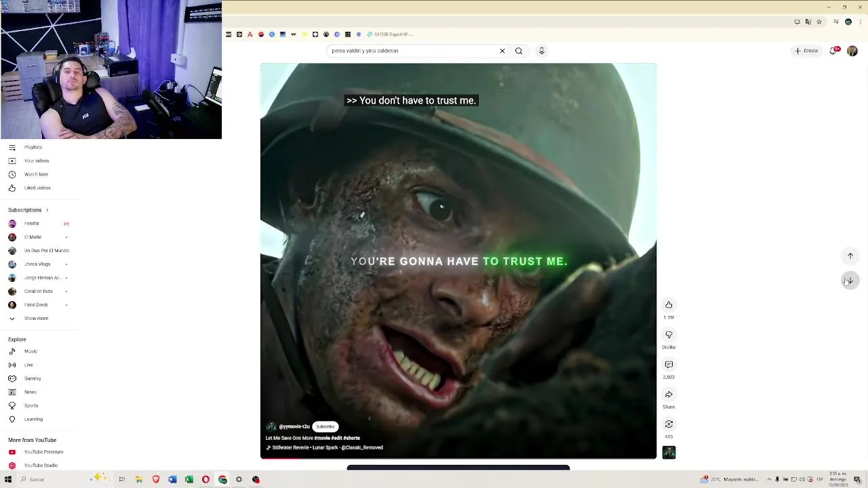Open the taskbar weather widget
The image size is (868, 488).
[730, 480]
